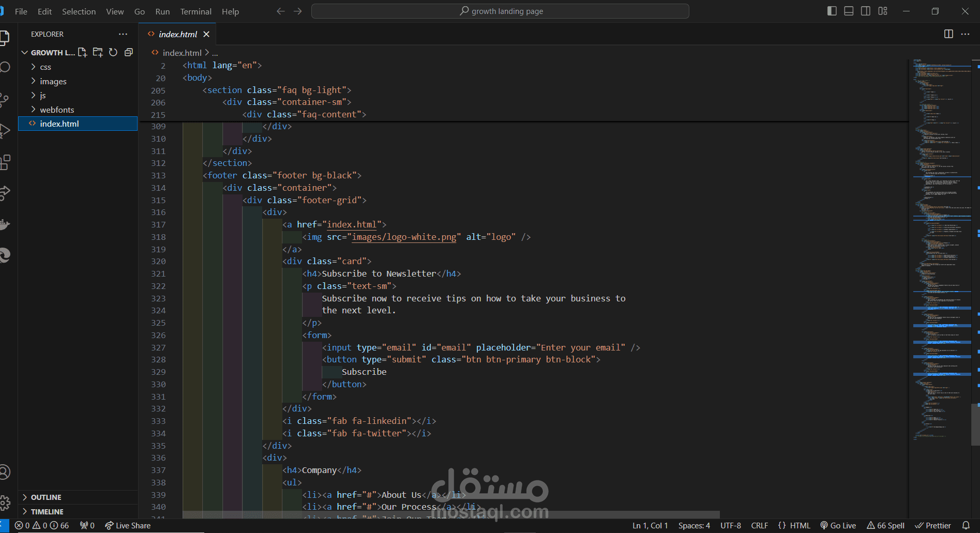
Task: Toggle the secondary side bar layout icon
Action: [866, 11]
